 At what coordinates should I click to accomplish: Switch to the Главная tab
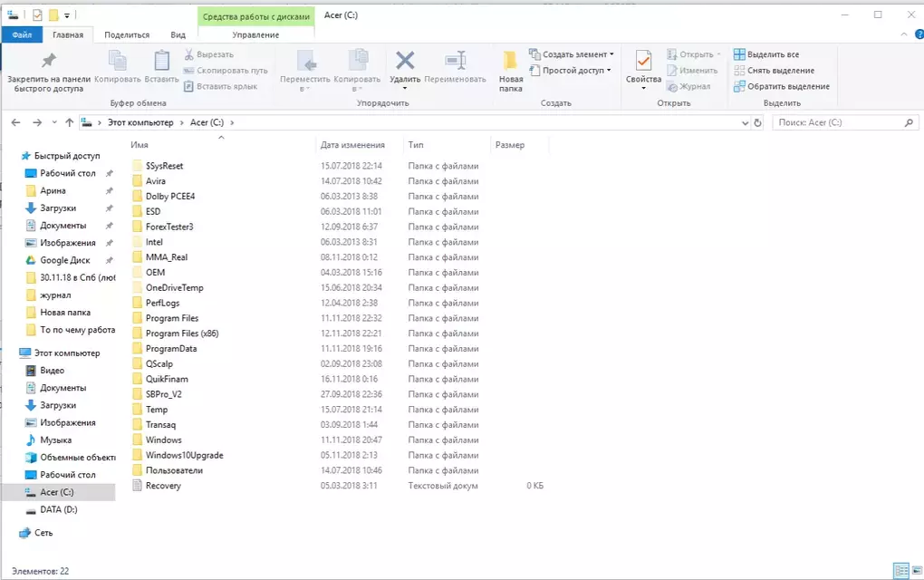68,34
